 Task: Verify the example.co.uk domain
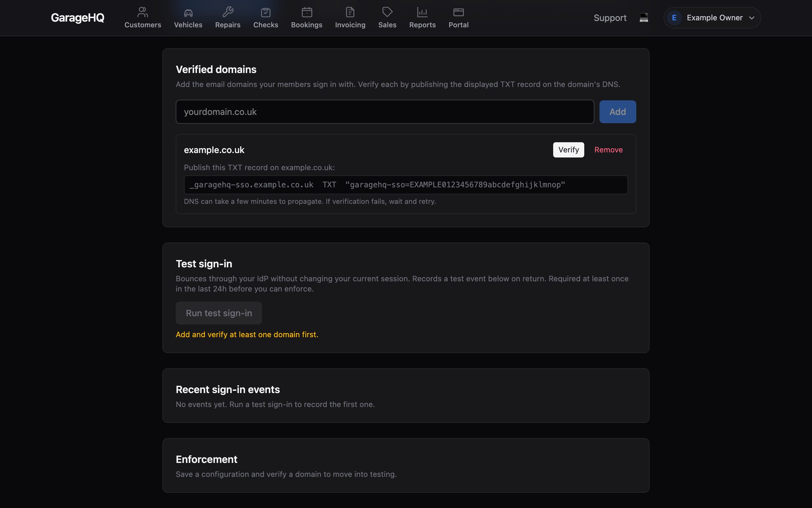pos(568,150)
